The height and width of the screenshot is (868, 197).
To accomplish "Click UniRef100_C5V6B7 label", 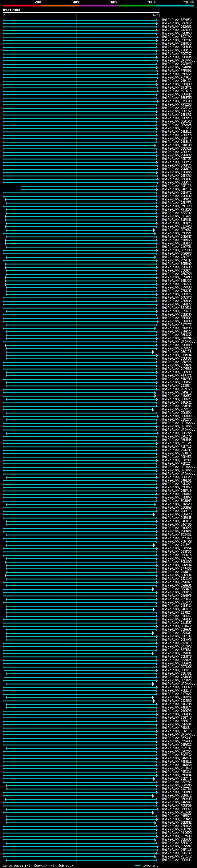I will pos(177,230).
